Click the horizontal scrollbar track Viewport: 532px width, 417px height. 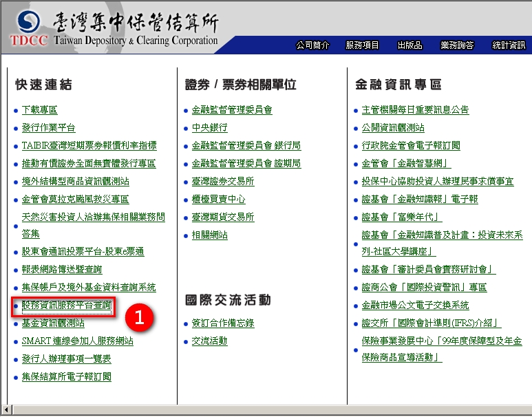coord(272,410)
